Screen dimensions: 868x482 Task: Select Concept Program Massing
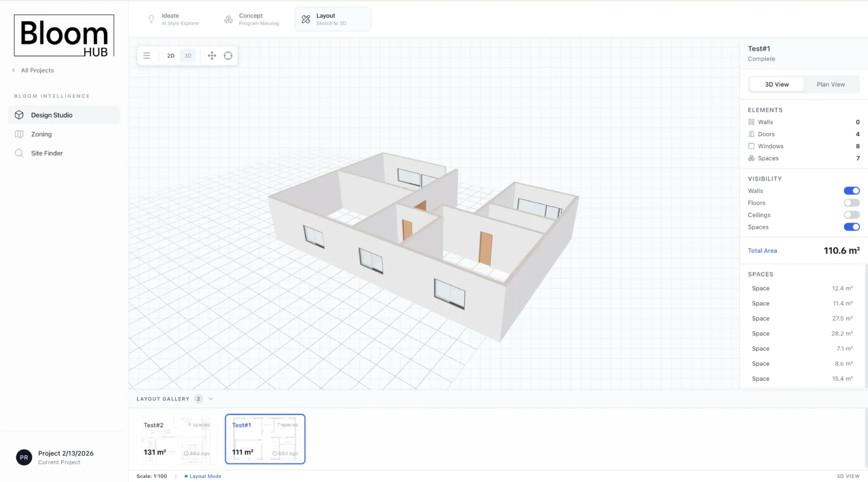(x=251, y=19)
